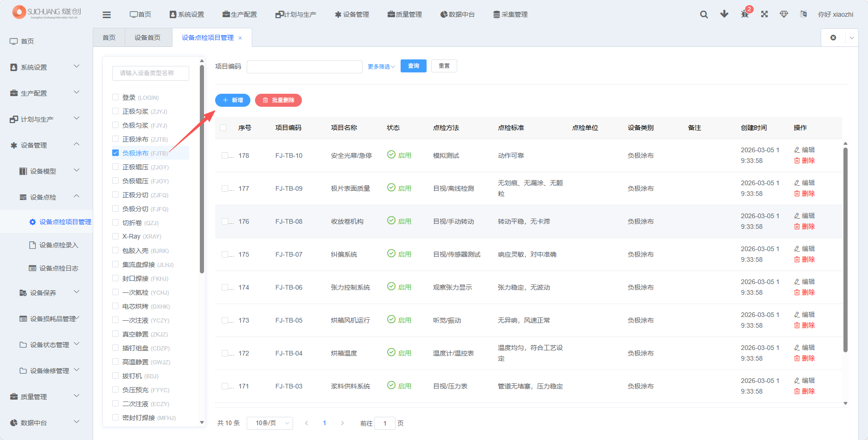Screen dimensions: 868x440
Task: Switch to the 设备首页 tab
Action: 147,38
